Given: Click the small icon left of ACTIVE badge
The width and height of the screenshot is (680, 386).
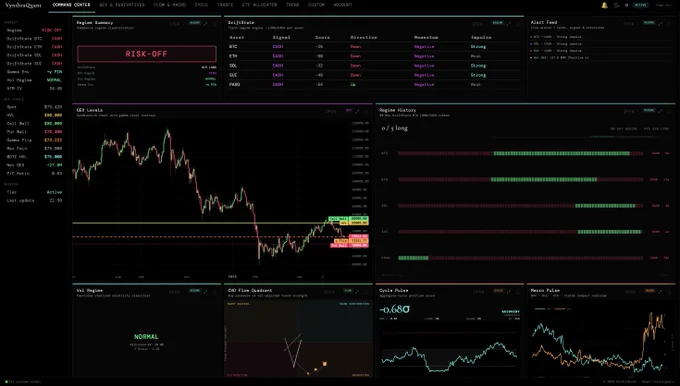Looking at the screenshot, I should coord(626,5).
